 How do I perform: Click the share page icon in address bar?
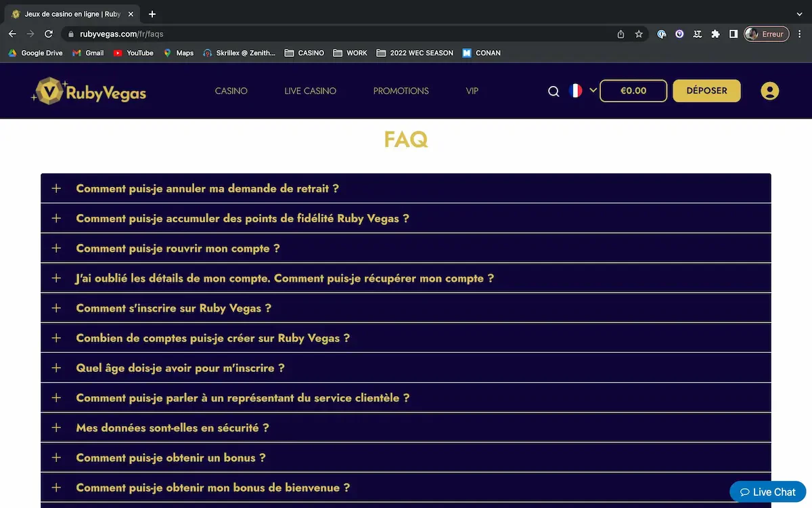coord(621,34)
